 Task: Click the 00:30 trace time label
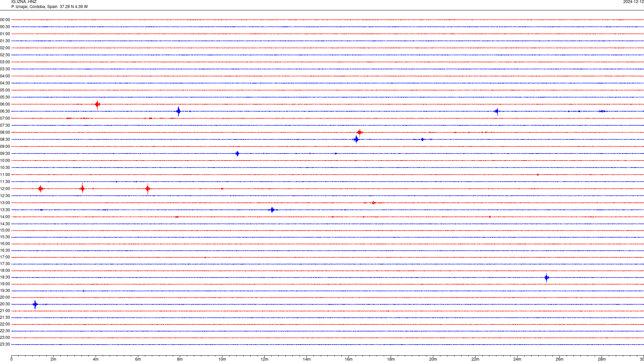coord(5,27)
